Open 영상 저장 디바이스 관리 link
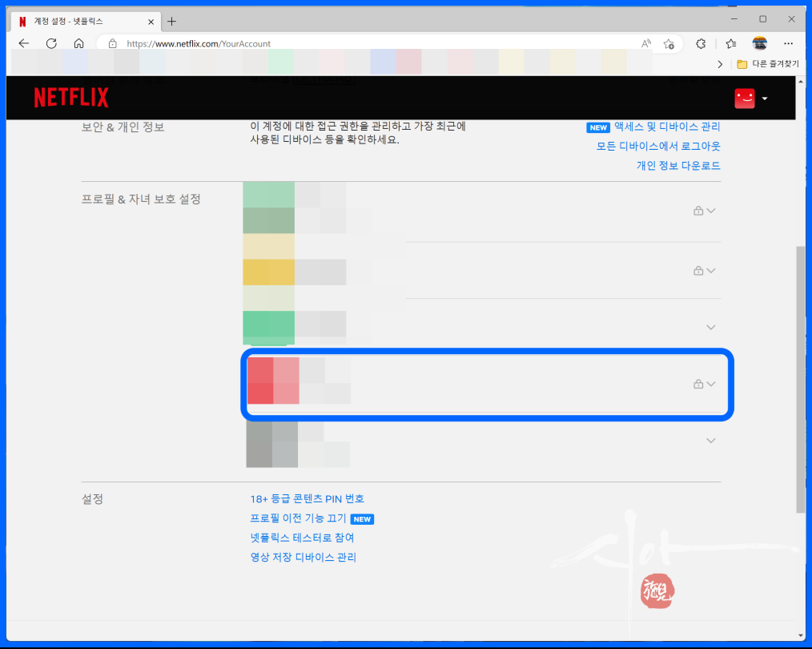812x649 pixels. click(303, 558)
